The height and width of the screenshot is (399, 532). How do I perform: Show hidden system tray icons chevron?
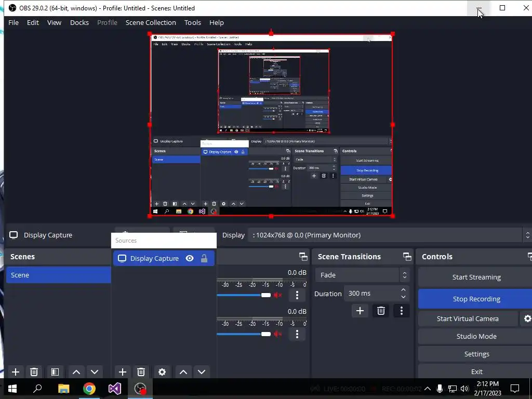point(428,389)
